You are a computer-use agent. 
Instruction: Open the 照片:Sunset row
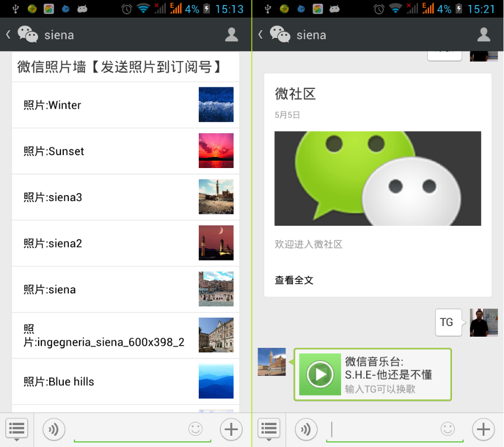pyautogui.click(x=125, y=151)
